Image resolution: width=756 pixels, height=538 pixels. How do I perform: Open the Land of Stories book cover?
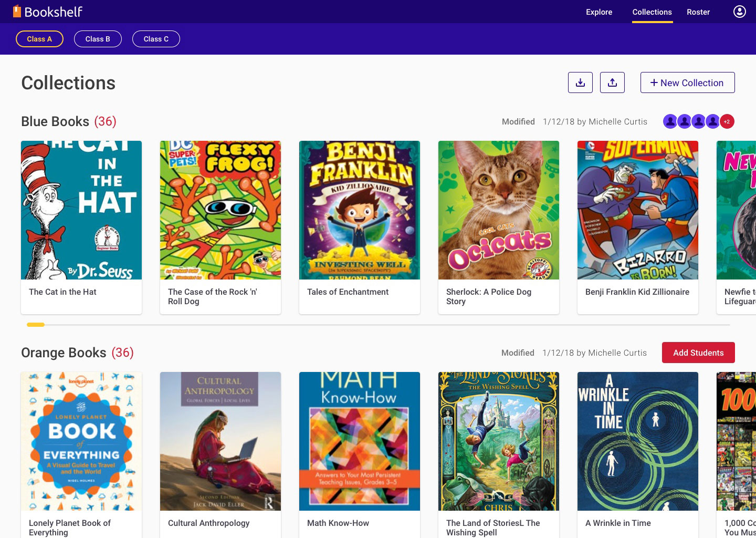(x=499, y=441)
